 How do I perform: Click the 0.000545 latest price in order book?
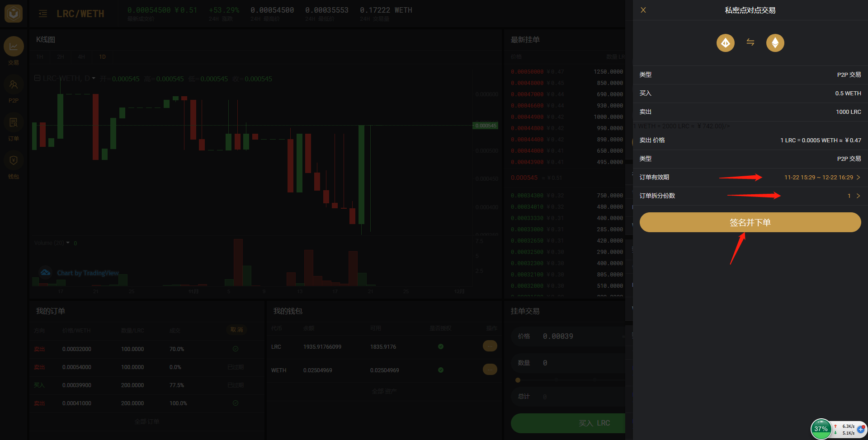[x=524, y=178]
